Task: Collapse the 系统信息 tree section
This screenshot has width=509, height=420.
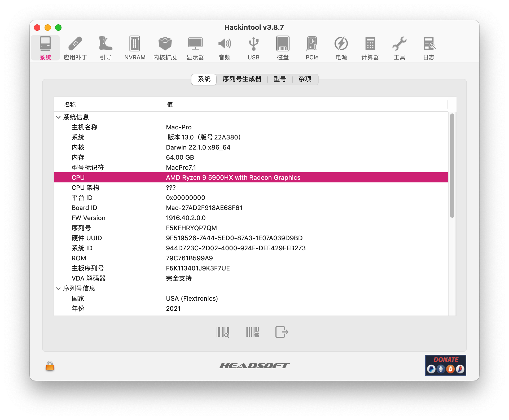Action: [58, 117]
